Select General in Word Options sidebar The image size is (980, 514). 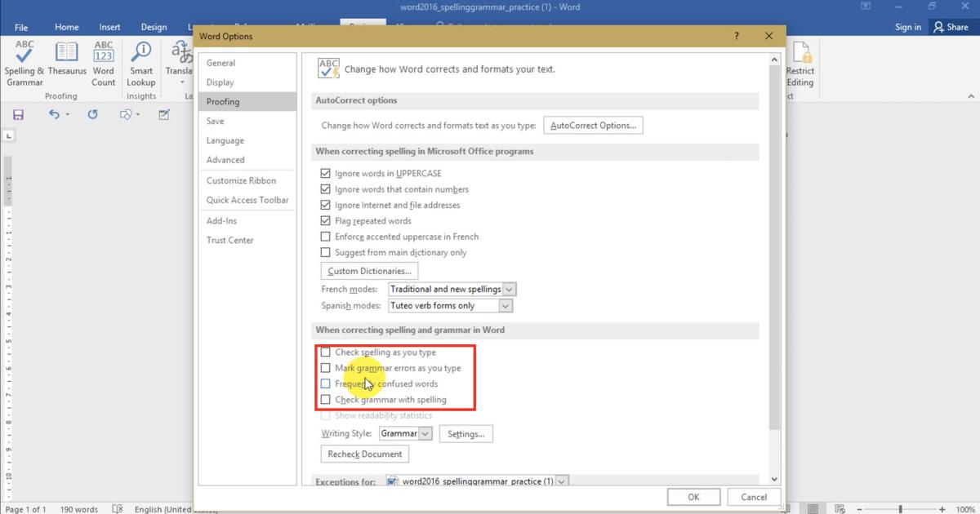pos(247,63)
